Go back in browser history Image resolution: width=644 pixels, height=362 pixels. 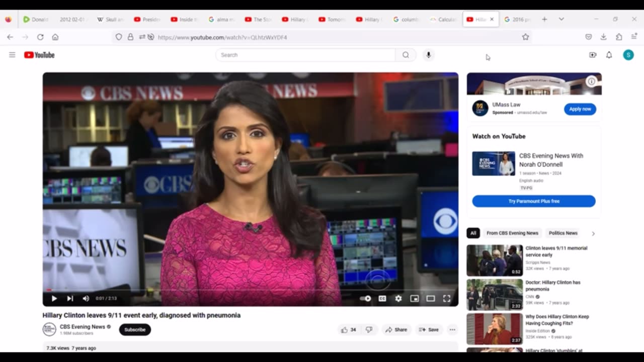[x=10, y=37]
